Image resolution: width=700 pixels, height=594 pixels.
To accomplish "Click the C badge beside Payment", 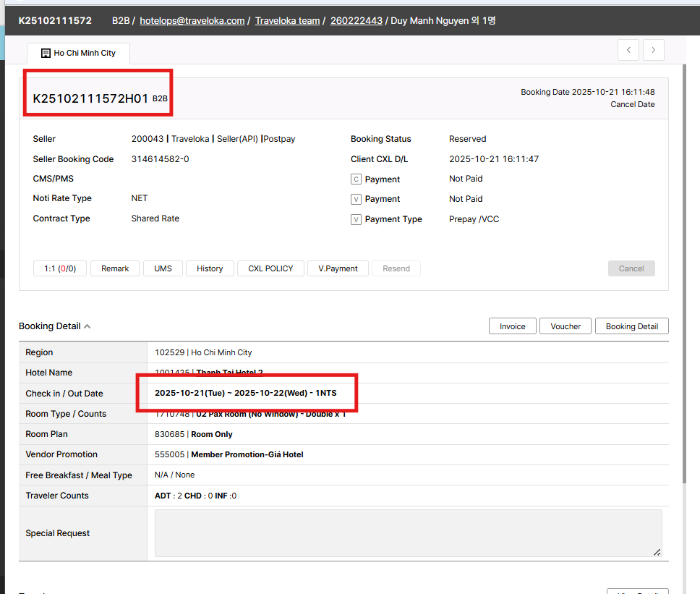I will (356, 179).
